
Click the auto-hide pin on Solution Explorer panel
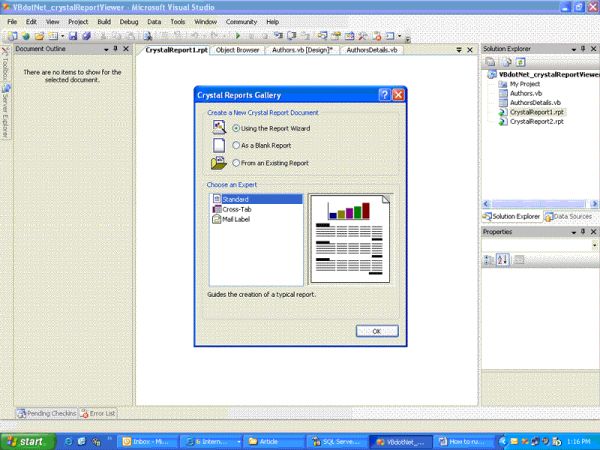click(583, 49)
